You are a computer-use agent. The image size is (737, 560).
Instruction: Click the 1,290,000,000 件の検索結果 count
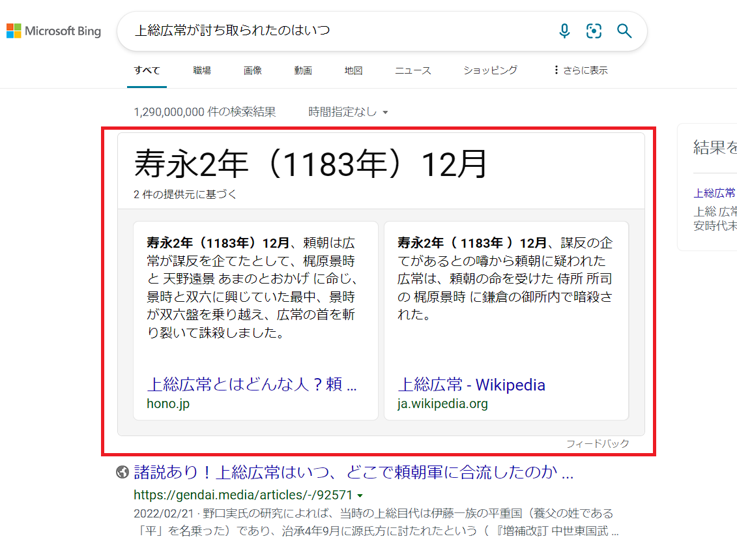click(x=205, y=112)
